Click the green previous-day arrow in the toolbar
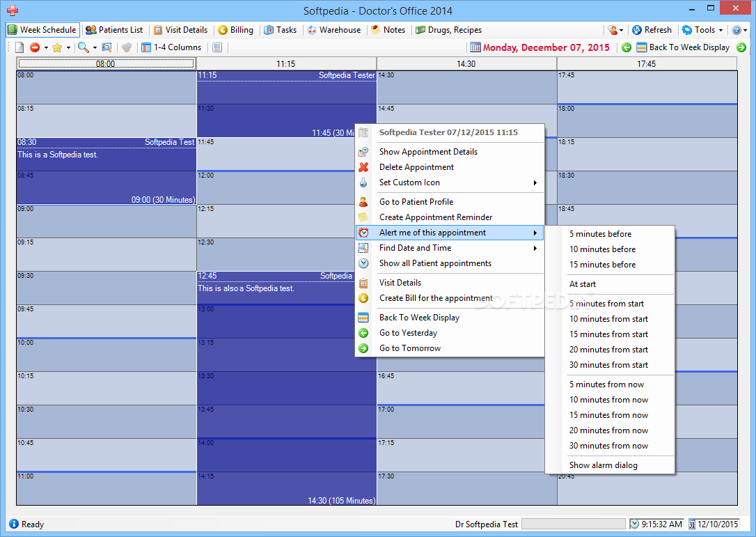756x537 pixels. coord(627,47)
